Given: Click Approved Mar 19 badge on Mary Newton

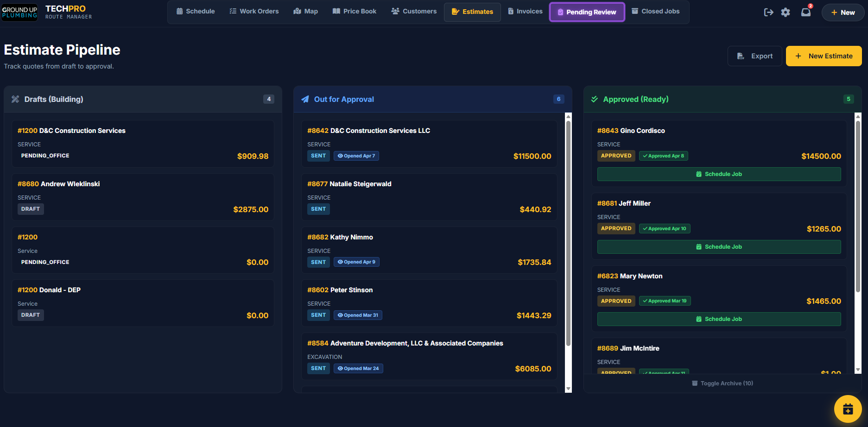Looking at the screenshot, I should coord(665,301).
